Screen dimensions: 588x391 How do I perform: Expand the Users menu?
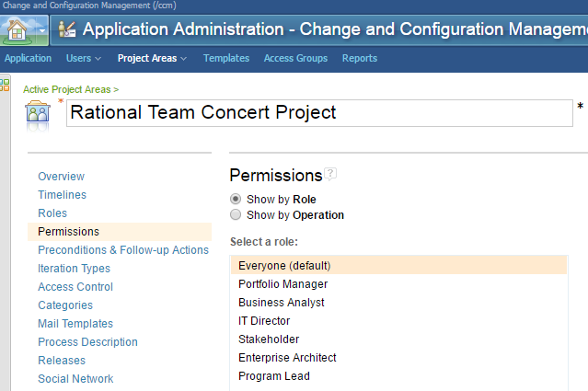coord(84,58)
